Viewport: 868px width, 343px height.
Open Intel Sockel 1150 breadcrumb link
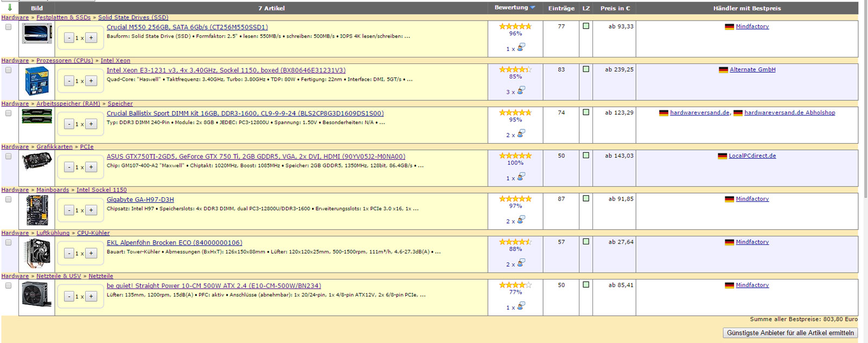(101, 190)
